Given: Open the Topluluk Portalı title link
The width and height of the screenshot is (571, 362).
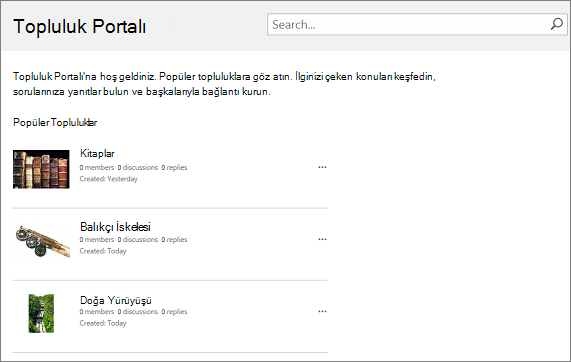Looking at the screenshot, I should click(79, 27).
